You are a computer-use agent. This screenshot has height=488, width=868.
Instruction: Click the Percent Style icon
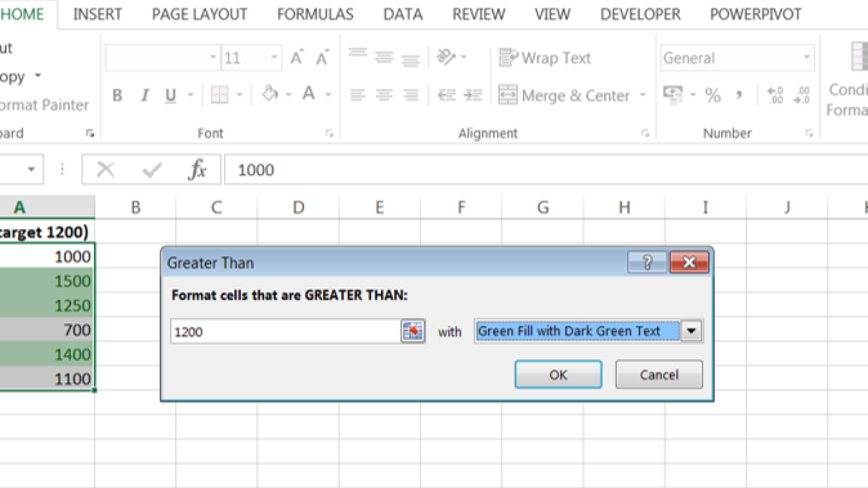(x=712, y=95)
